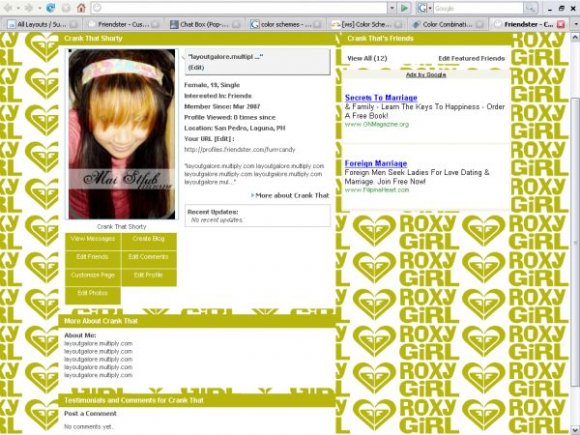Switch to the Chat Box tab
The image size is (580, 435).
coord(204,24)
